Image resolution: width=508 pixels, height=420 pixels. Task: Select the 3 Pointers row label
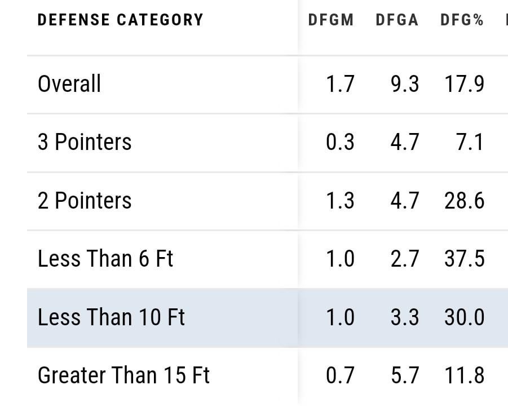click(85, 142)
